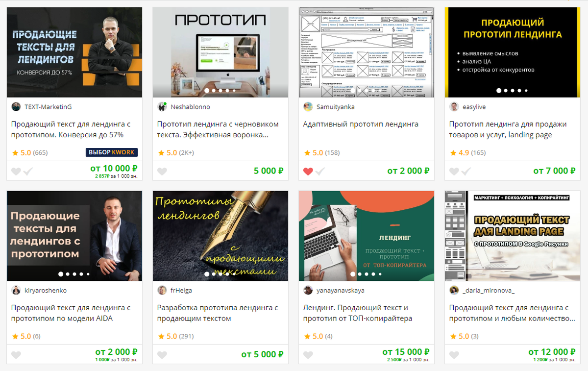The image size is (588, 371).
Task: Click the heart icon on frHelga listing
Action: click(162, 355)
